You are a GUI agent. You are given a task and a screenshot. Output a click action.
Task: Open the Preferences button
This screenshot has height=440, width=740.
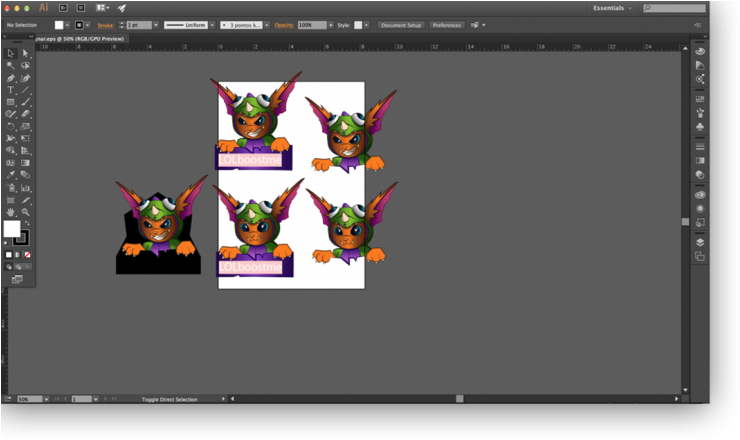(447, 24)
